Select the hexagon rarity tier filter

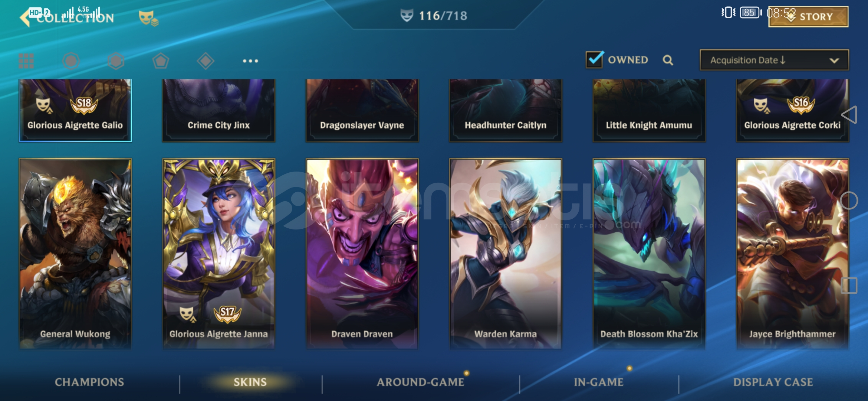(x=116, y=61)
